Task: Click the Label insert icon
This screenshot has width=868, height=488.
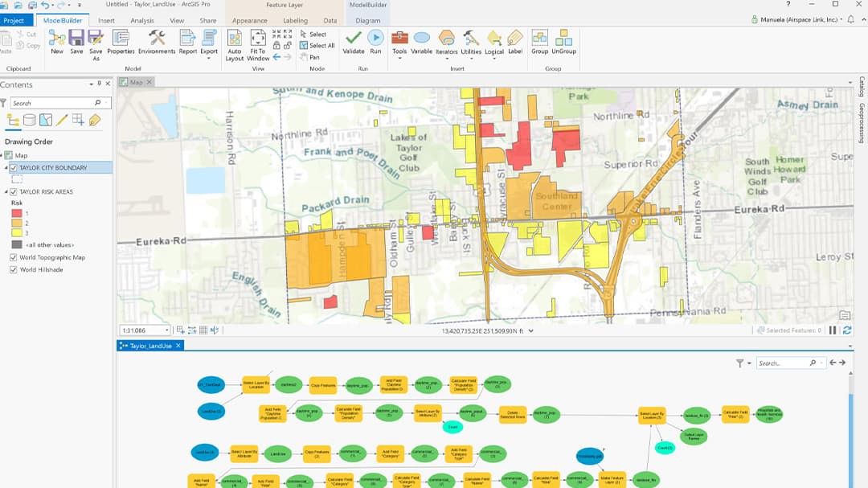Action: click(515, 42)
